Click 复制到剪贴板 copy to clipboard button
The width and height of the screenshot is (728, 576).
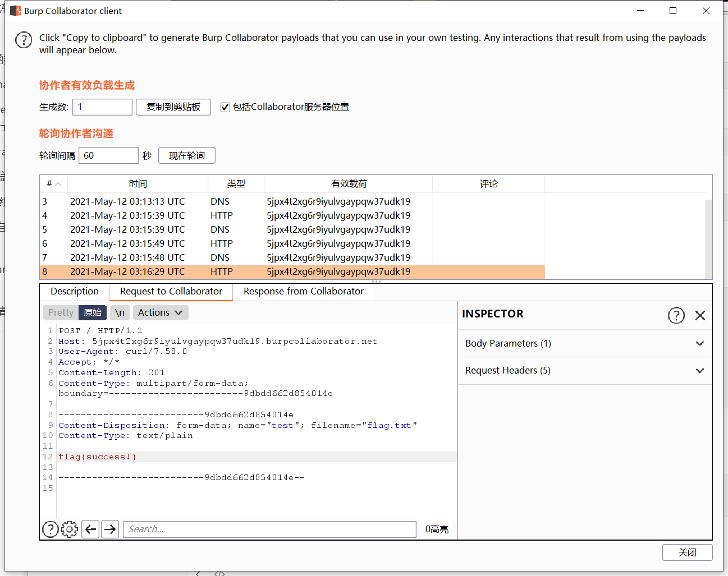[173, 107]
